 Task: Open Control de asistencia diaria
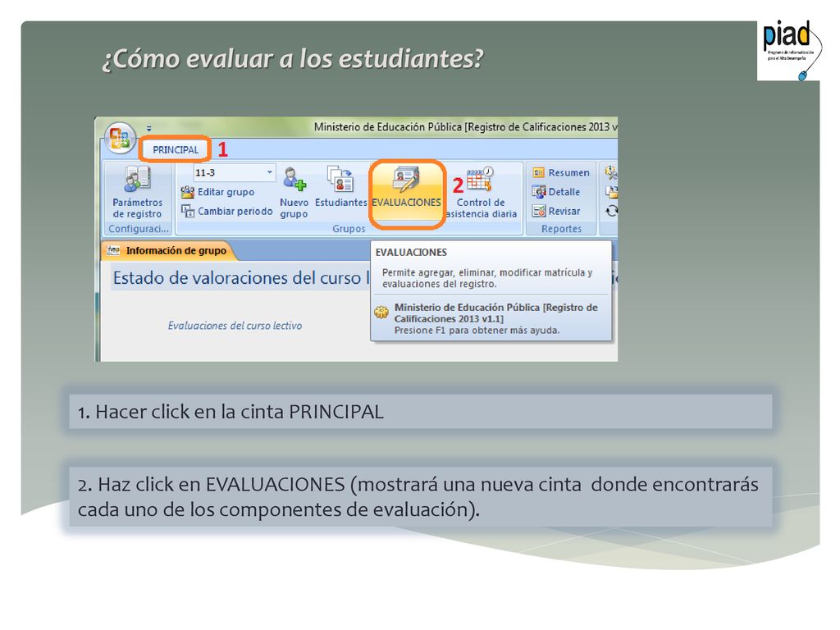point(481,192)
